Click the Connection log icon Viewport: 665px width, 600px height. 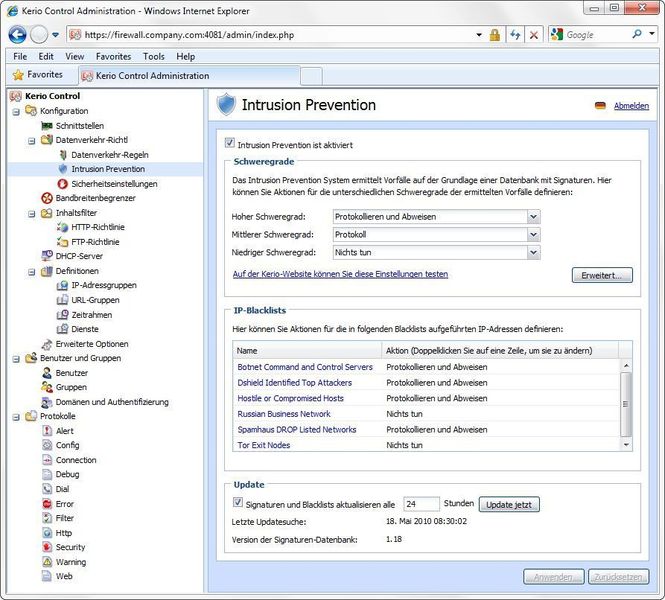[x=47, y=460]
